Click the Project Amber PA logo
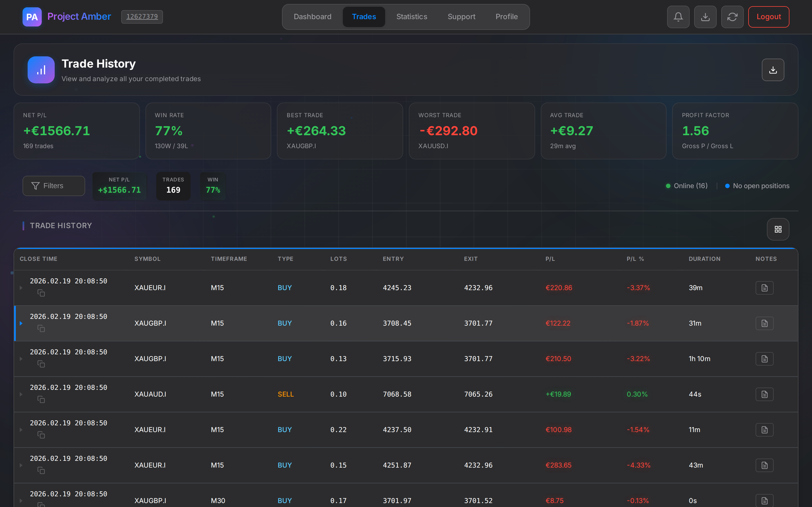Image resolution: width=812 pixels, height=507 pixels. (x=32, y=17)
